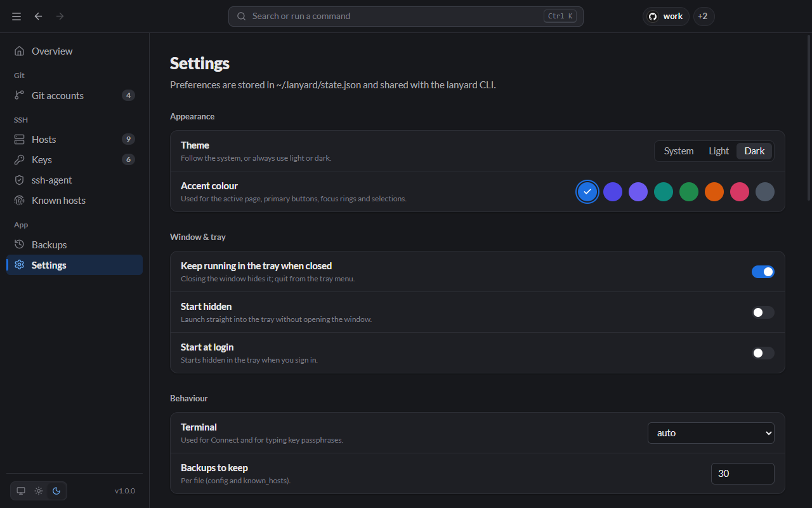Toggle the sidebar hamburger menu
The image size is (812, 508).
click(16, 17)
